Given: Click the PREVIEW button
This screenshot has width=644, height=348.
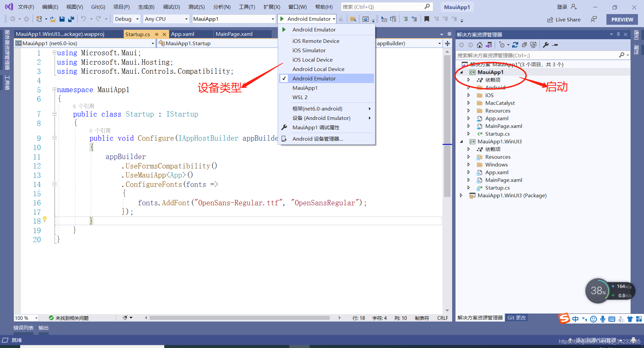Looking at the screenshot, I should (622, 19).
